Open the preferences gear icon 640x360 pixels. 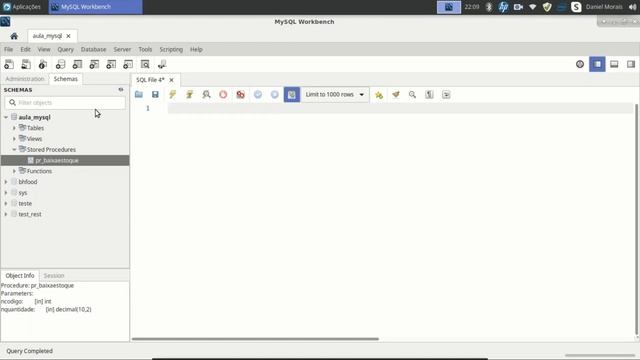[x=580, y=64]
